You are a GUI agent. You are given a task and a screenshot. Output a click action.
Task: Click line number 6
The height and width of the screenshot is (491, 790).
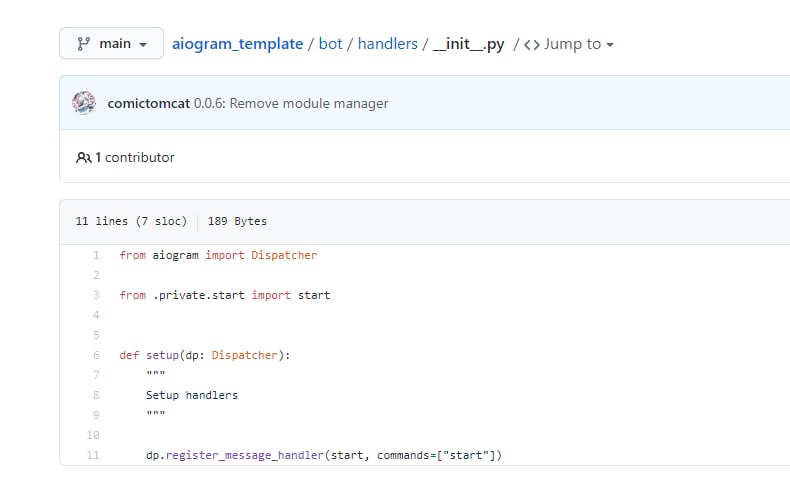[x=96, y=355]
